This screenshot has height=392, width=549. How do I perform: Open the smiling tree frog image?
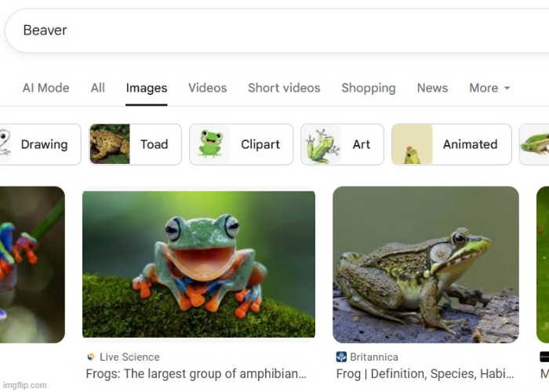[x=198, y=264]
